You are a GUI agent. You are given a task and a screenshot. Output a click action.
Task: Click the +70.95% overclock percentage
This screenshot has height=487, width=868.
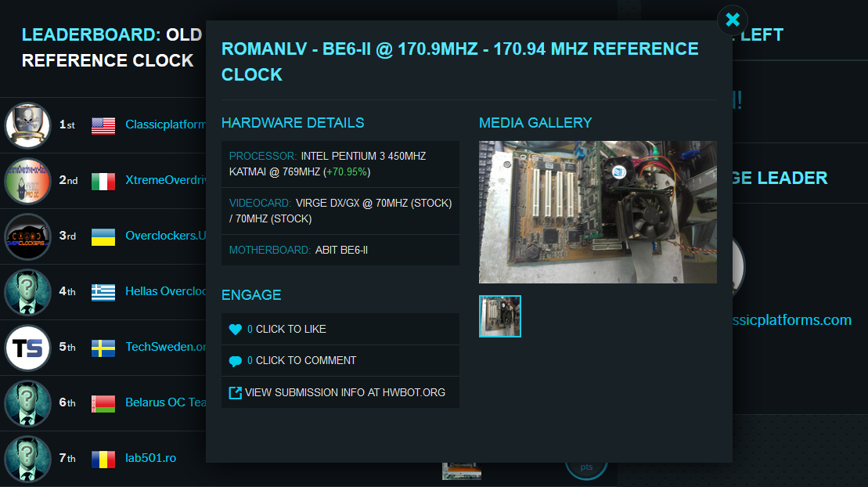point(347,171)
